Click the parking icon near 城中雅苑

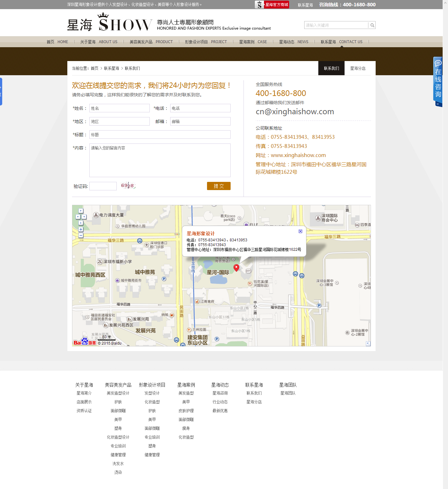pyautogui.click(x=164, y=279)
